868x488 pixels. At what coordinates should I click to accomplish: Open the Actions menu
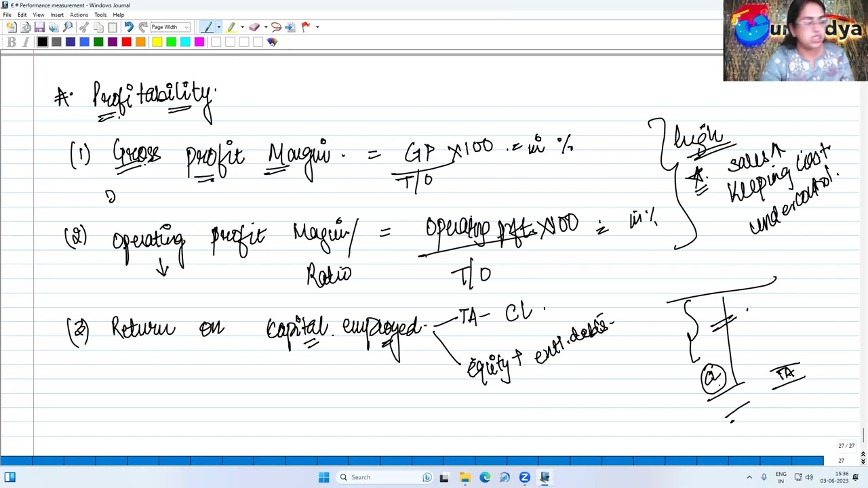(79, 15)
